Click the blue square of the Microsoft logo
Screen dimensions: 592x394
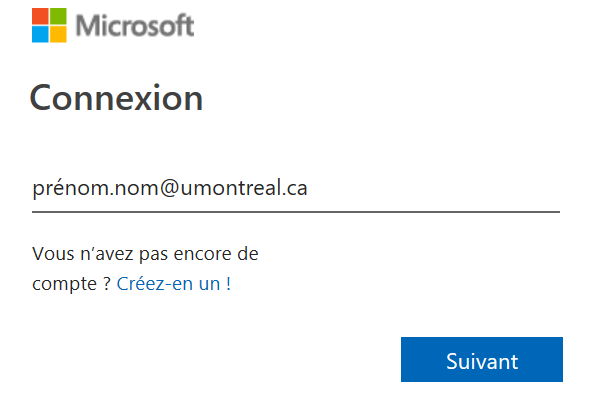40,34
